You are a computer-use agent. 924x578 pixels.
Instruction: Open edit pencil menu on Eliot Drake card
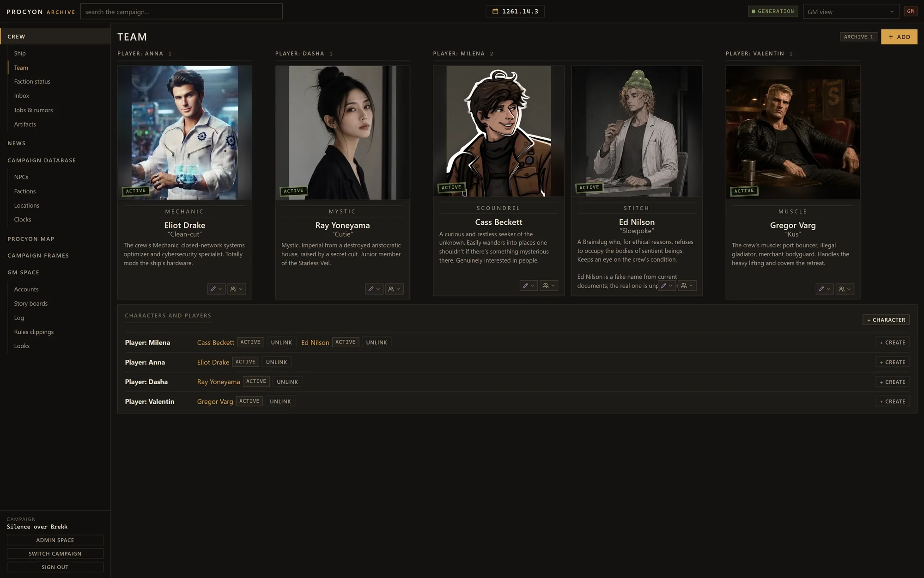point(216,289)
